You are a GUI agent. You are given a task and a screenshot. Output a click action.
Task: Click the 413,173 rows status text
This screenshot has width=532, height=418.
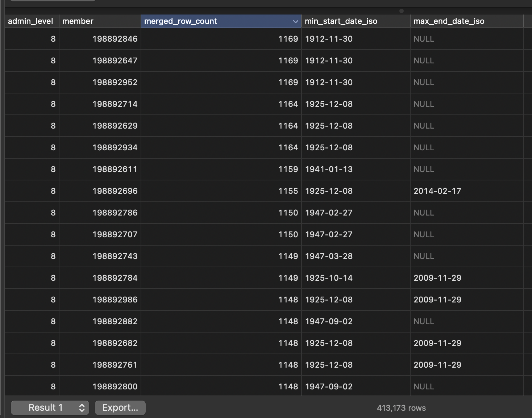[402, 408]
